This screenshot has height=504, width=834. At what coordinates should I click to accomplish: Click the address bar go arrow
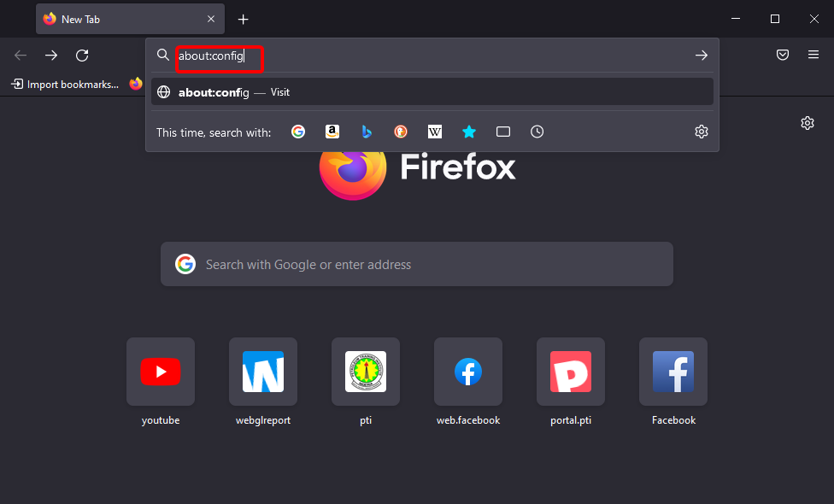point(701,56)
